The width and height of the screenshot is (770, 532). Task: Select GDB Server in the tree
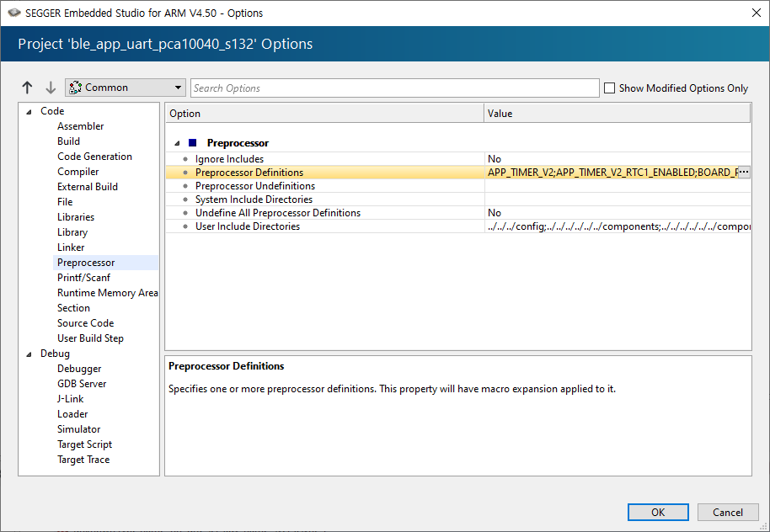[x=82, y=384]
